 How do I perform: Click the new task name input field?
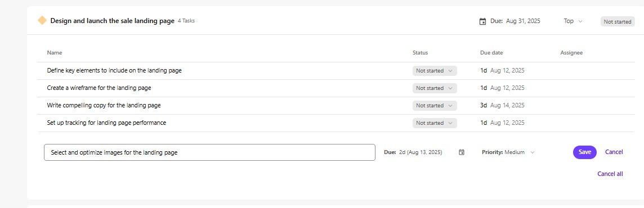point(209,152)
